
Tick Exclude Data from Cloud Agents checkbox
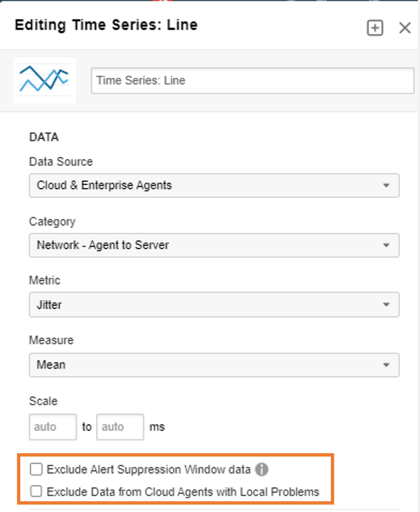36,491
